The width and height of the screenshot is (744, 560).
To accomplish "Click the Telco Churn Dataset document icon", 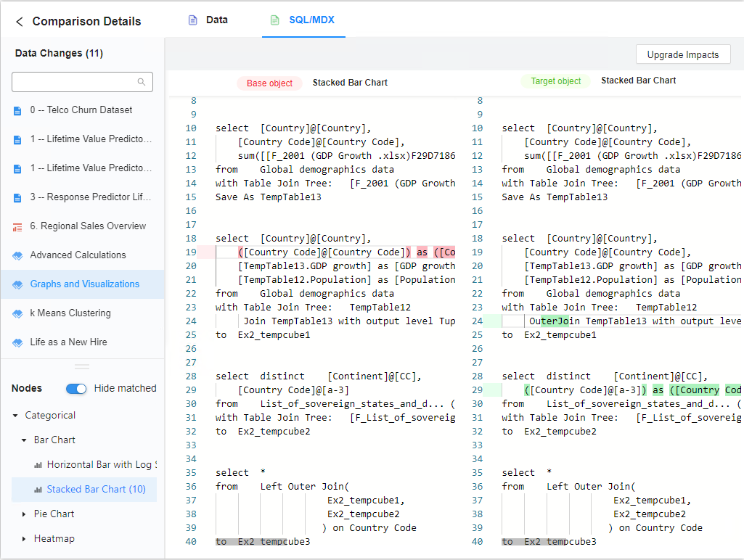I will click(x=17, y=110).
